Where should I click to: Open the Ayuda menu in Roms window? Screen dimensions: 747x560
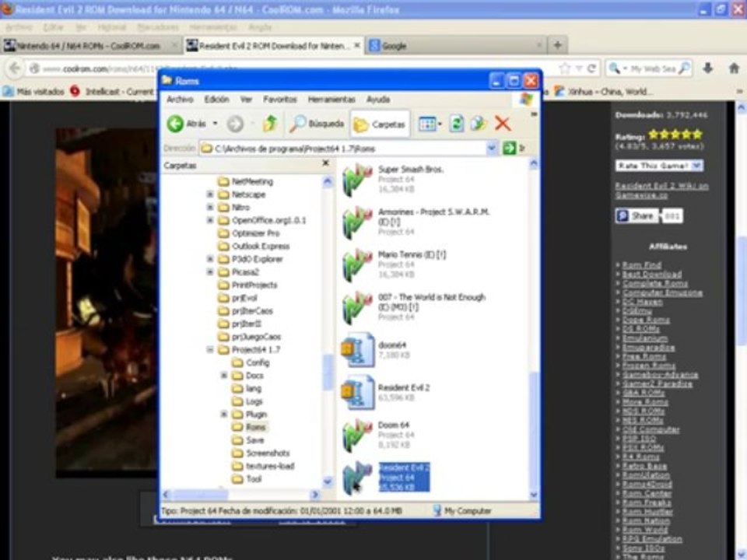coord(378,99)
